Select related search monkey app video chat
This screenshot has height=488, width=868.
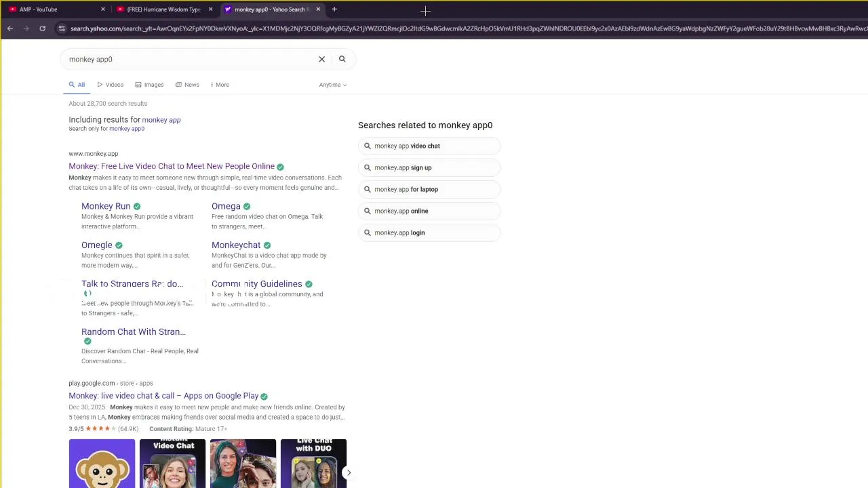tap(429, 146)
